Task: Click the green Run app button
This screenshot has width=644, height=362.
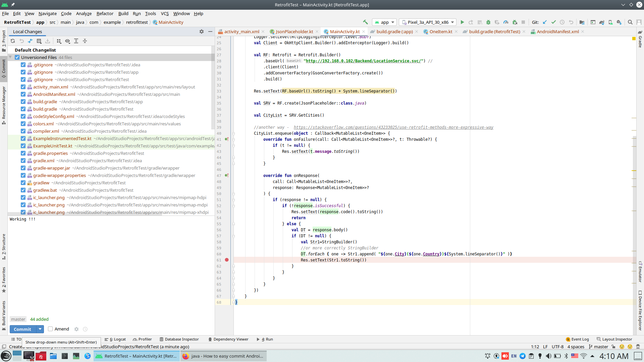Action: pos(462,22)
